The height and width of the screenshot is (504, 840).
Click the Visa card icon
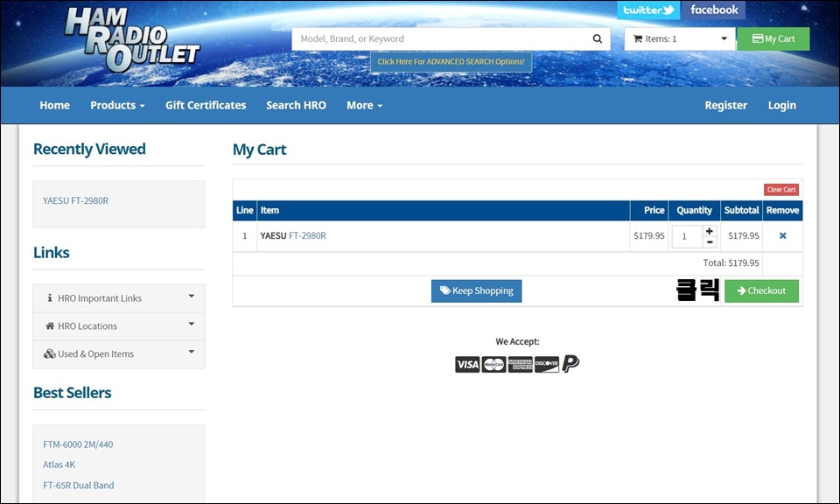coord(467,364)
